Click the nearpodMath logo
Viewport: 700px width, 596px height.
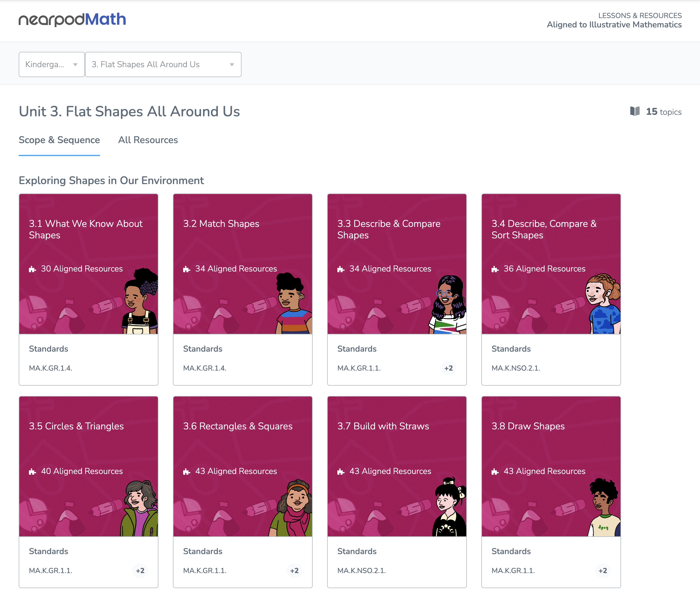tap(72, 19)
